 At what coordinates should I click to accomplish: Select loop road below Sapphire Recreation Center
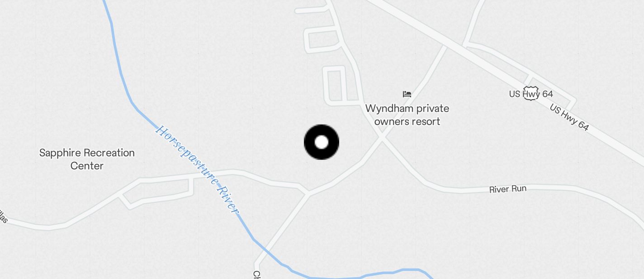pos(156,192)
